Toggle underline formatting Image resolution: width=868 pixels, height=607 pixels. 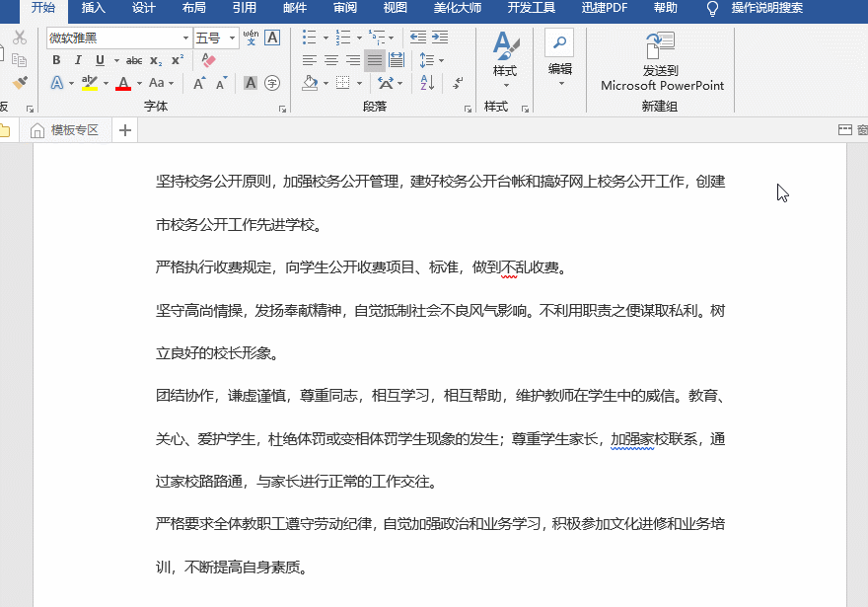[100, 59]
